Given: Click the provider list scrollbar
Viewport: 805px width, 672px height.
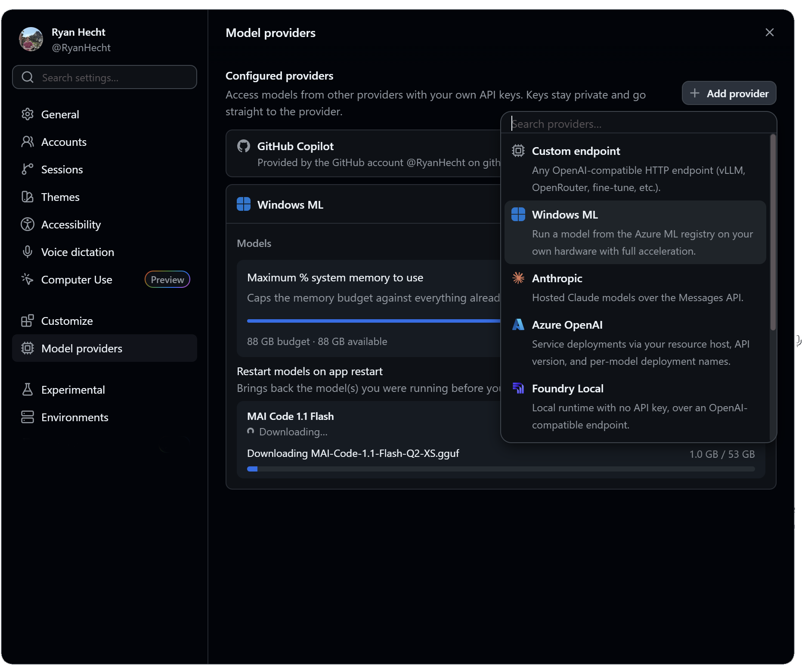Looking at the screenshot, I should point(773,233).
